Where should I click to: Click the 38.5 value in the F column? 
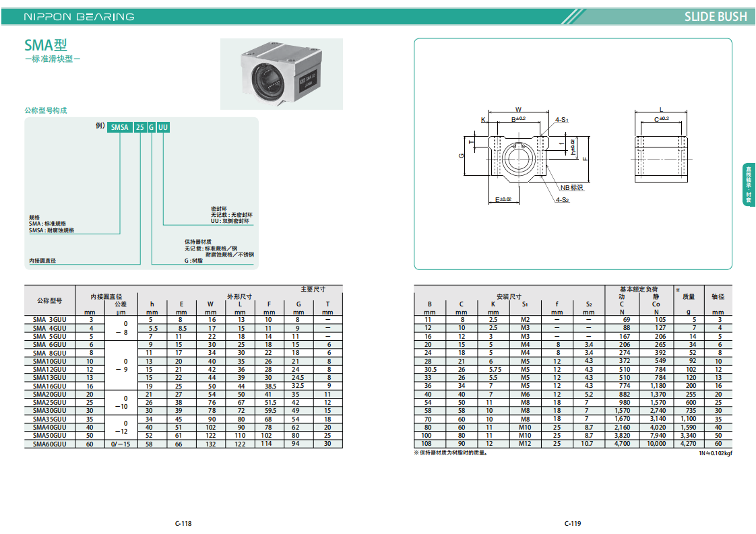tap(270, 386)
